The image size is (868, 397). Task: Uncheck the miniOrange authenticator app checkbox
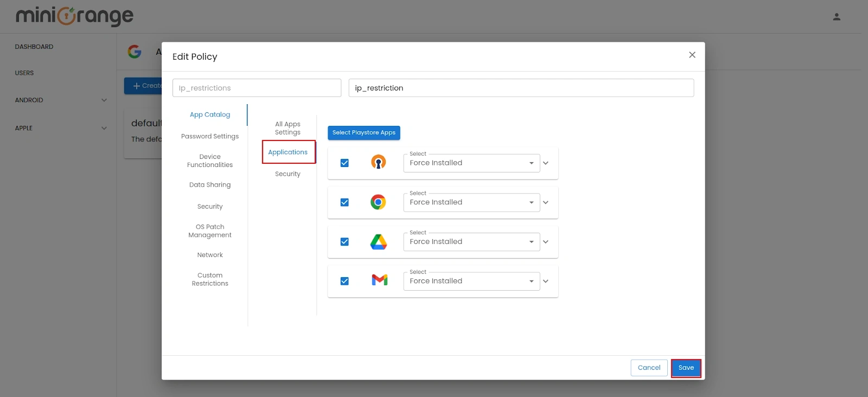344,163
